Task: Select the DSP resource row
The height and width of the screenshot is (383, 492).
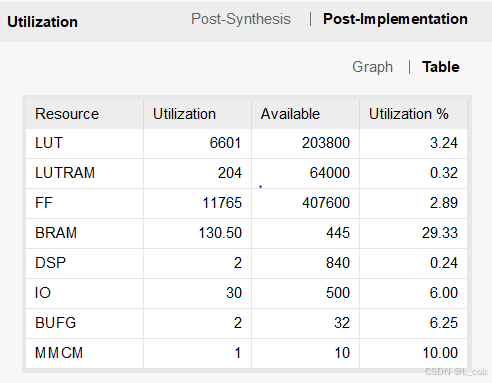Action: [246, 264]
